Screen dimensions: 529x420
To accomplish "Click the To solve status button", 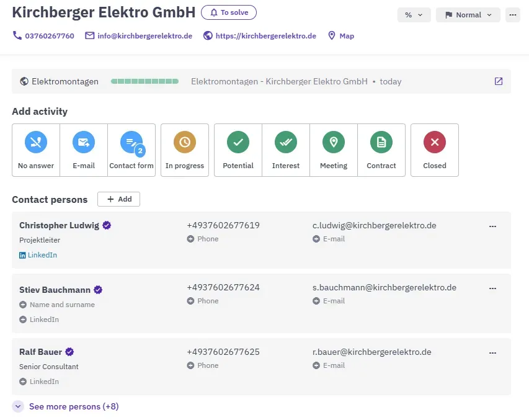I will [229, 12].
